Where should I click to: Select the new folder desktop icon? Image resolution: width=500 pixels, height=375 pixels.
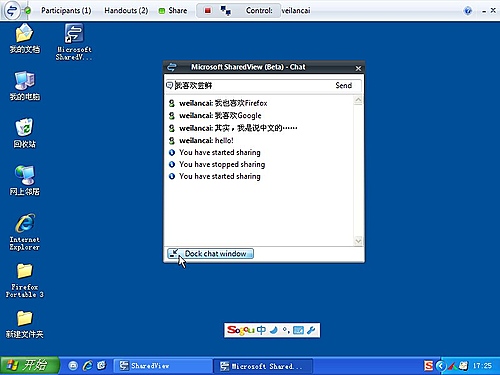click(x=24, y=324)
